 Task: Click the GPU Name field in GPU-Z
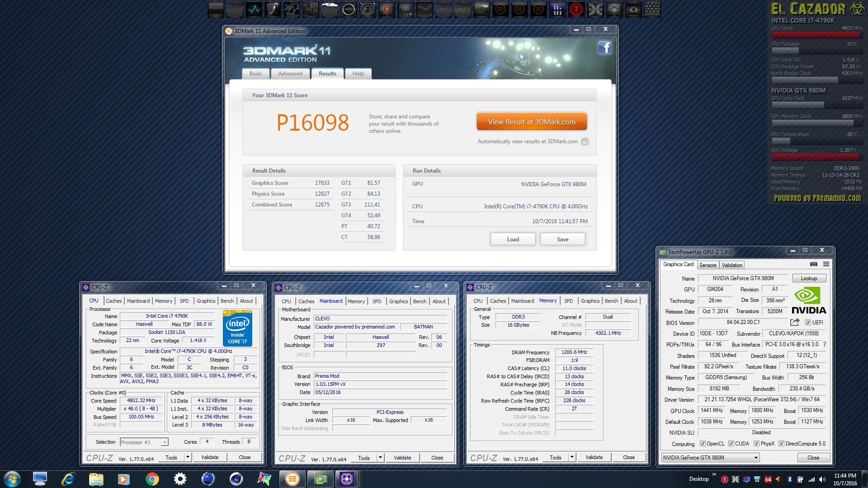click(x=743, y=278)
